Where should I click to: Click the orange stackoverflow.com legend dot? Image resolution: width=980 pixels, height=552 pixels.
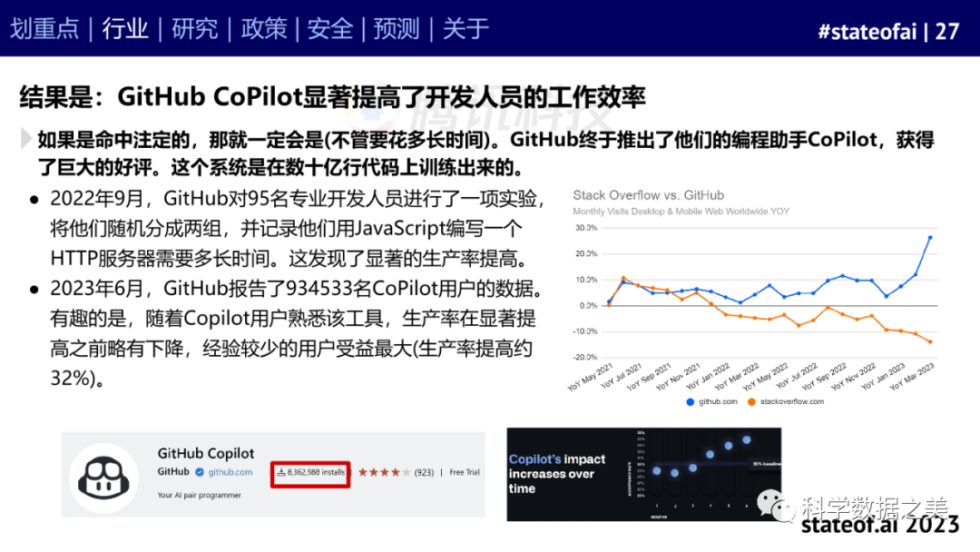click(752, 400)
